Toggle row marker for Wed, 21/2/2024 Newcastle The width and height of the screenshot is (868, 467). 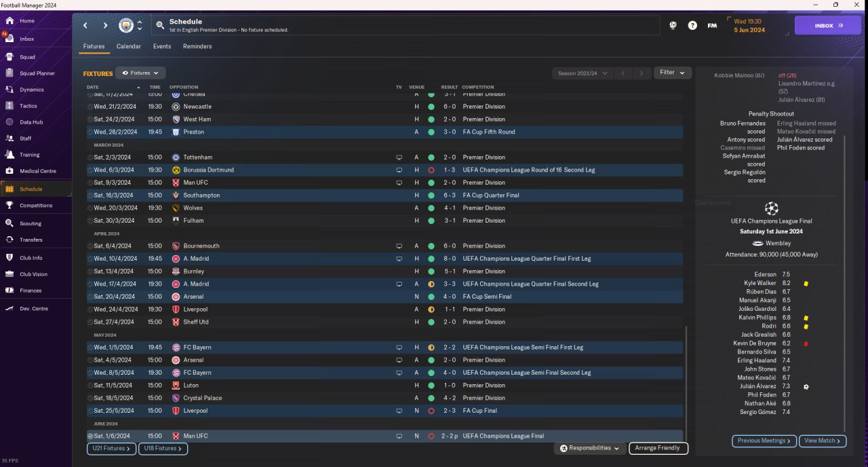point(90,107)
